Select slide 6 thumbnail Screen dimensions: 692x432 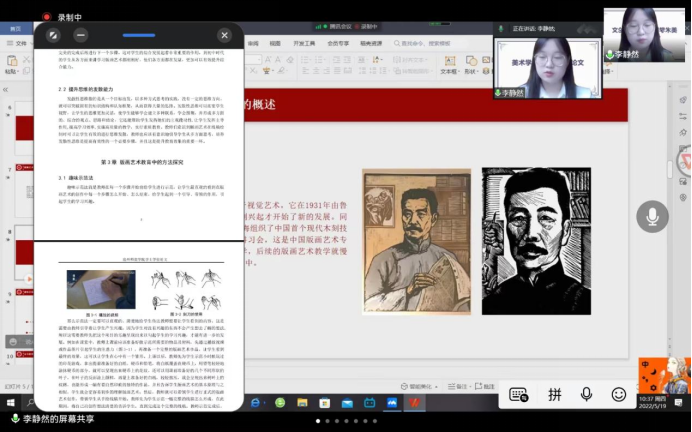tap(24, 129)
